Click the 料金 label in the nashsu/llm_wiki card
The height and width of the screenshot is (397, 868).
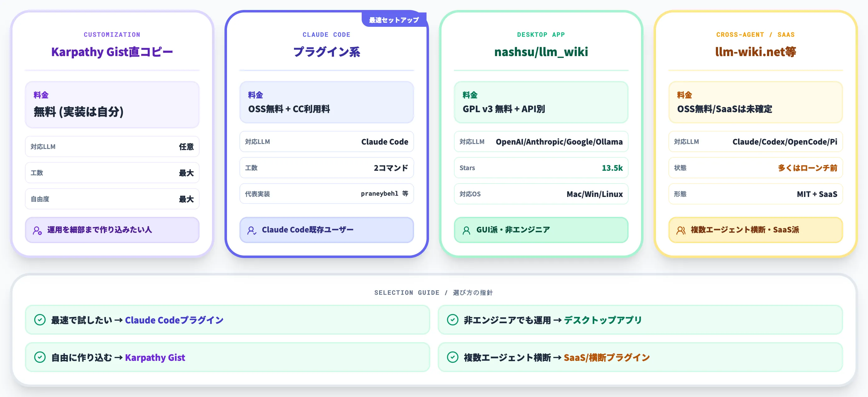470,95
